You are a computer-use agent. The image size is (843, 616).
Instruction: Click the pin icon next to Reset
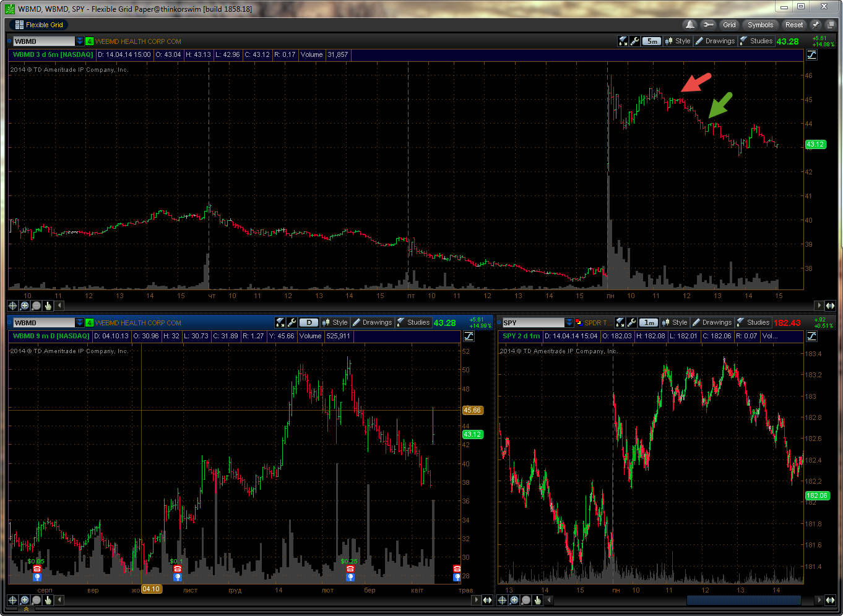tap(816, 25)
